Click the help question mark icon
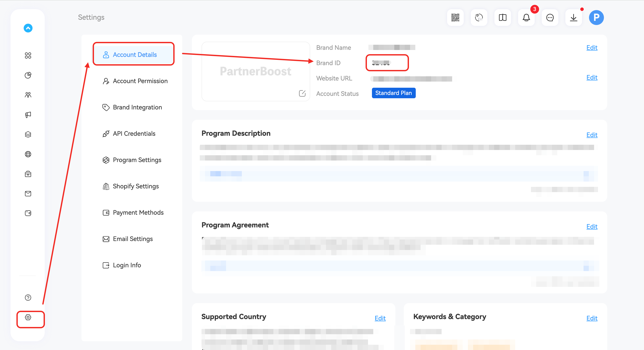The image size is (644, 350). click(28, 297)
